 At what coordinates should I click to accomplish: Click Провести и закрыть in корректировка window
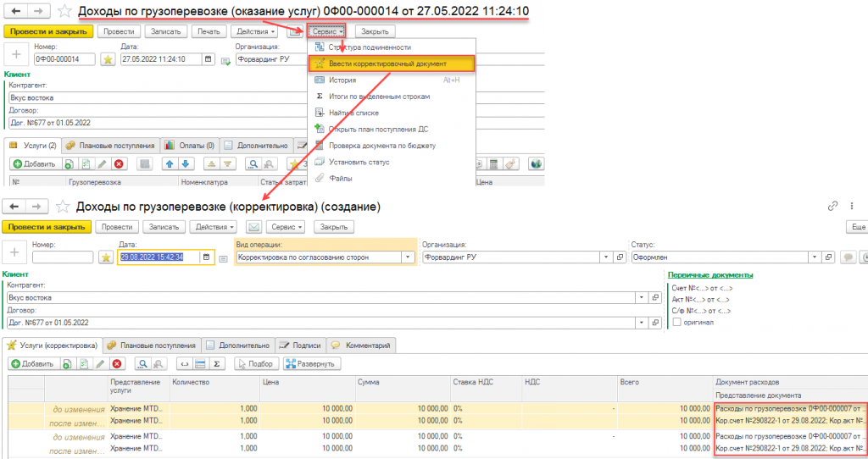pos(47,227)
